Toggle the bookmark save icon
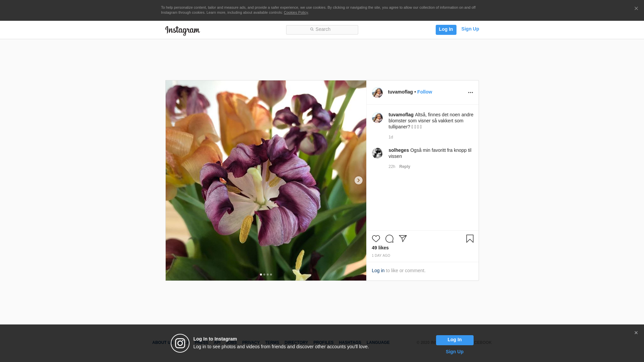This screenshot has height=362, width=644. [x=470, y=239]
